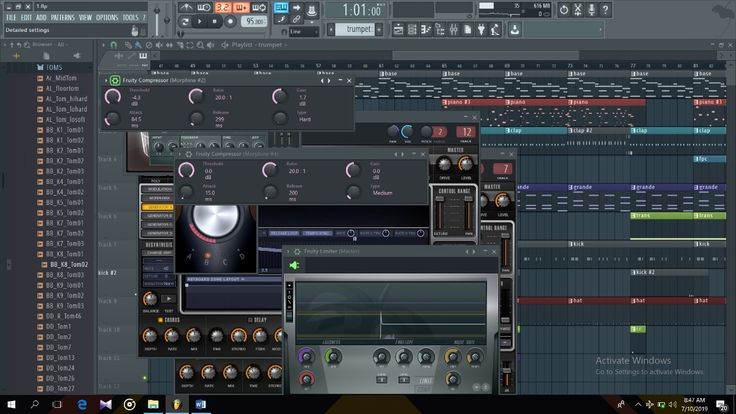Select the playlist mute tool icon
Image resolution: width=736 pixels, height=414 pixels.
(159, 45)
